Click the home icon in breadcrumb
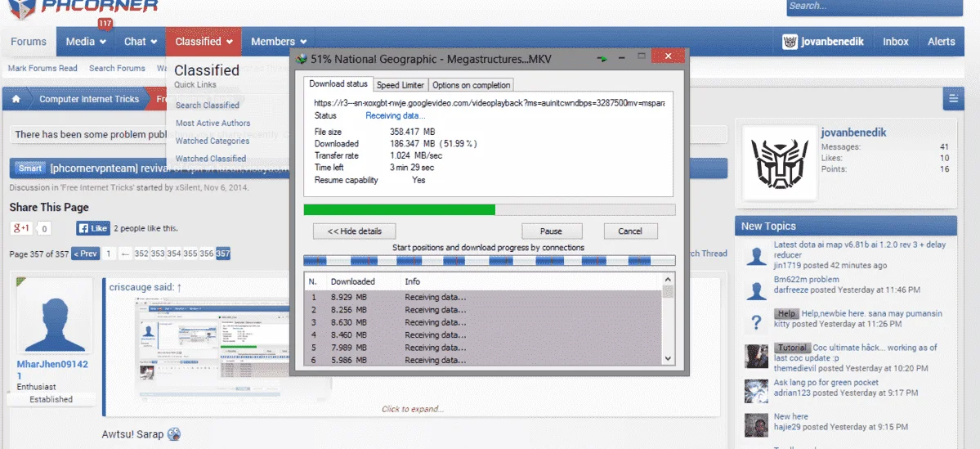 click(x=16, y=99)
